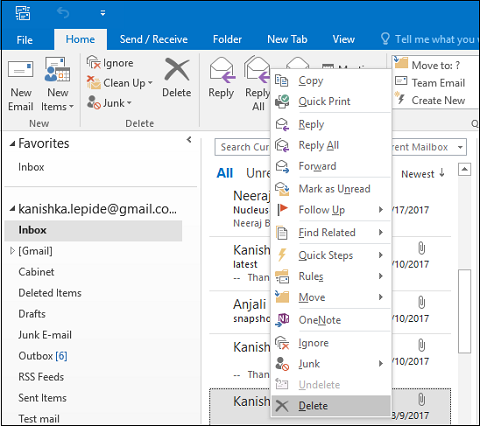Image resolution: width=480 pixels, height=426 pixels.
Task: Show All messages filter
Action: (225, 173)
